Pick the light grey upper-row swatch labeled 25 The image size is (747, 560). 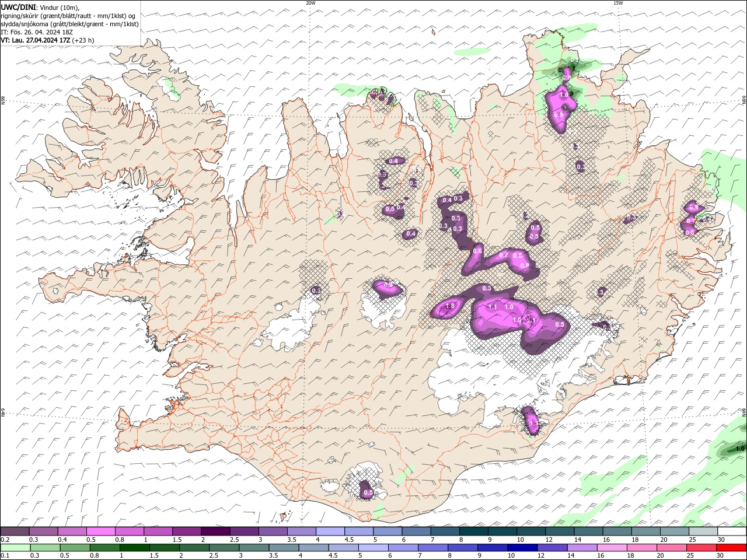(x=703, y=531)
